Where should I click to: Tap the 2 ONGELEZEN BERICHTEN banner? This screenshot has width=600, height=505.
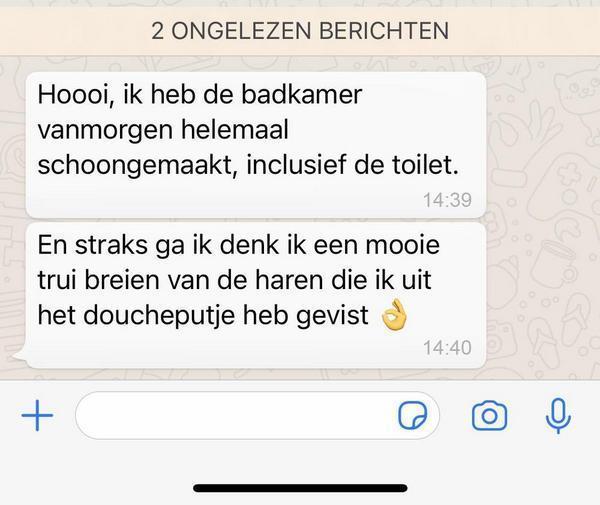click(x=300, y=31)
